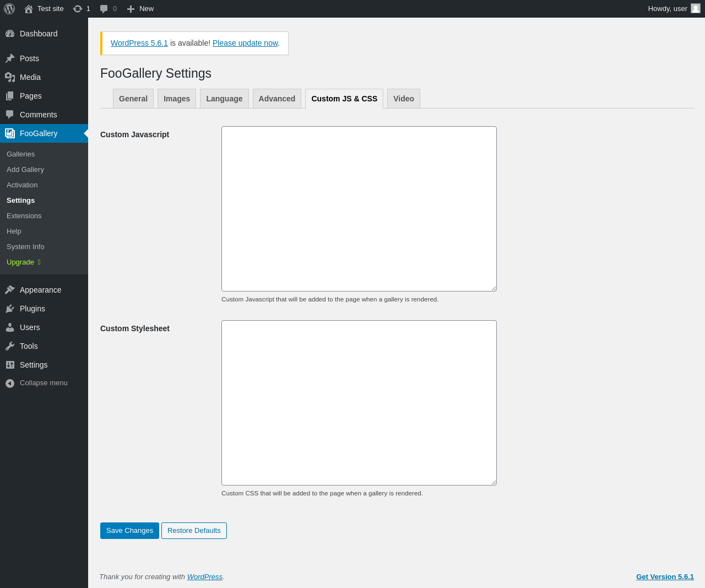705x588 pixels.
Task: Click the Save Changes button
Action: click(x=129, y=531)
